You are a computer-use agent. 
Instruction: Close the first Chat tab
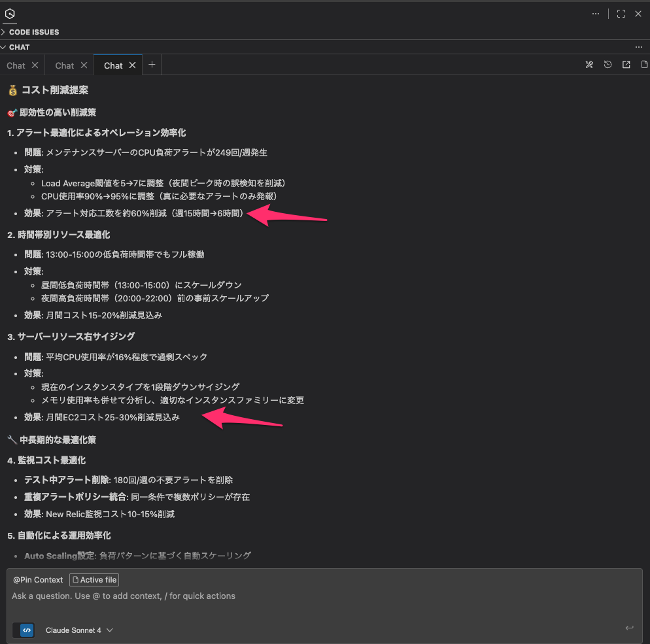click(35, 65)
